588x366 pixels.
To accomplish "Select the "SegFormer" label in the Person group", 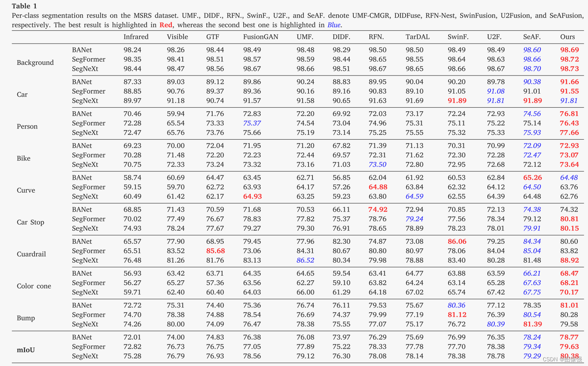I will pyautogui.click(x=88, y=123).
